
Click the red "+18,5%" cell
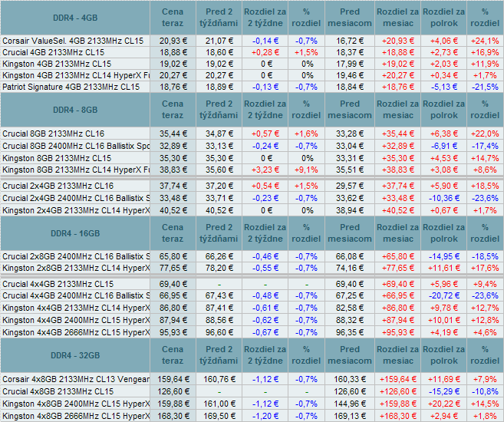tap(485, 186)
